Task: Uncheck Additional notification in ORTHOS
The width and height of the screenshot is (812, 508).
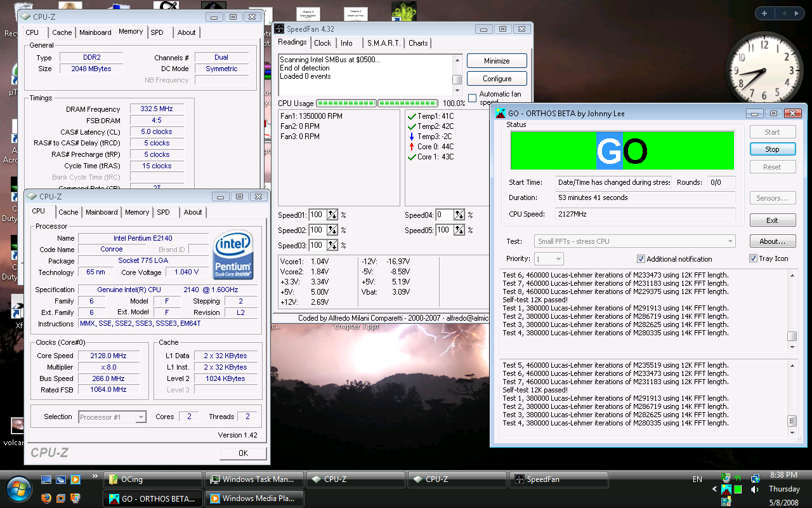Action: pos(641,259)
